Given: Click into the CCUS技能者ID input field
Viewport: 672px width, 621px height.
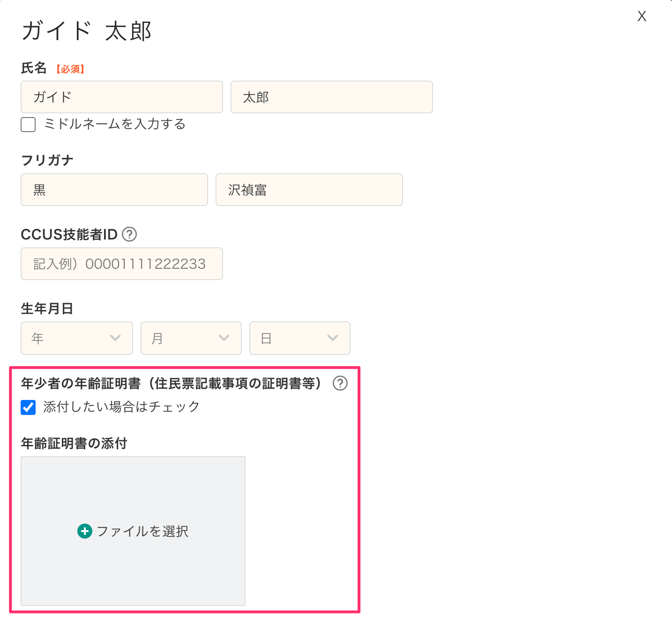Looking at the screenshot, I should click(122, 264).
